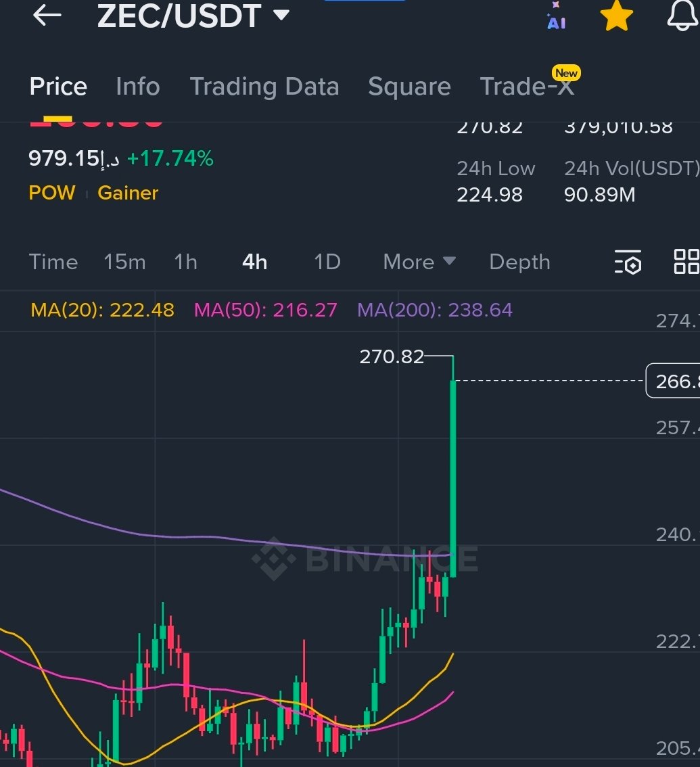
Task: Tap the MA(50): 216.27 indicator label
Action: pos(266,310)
